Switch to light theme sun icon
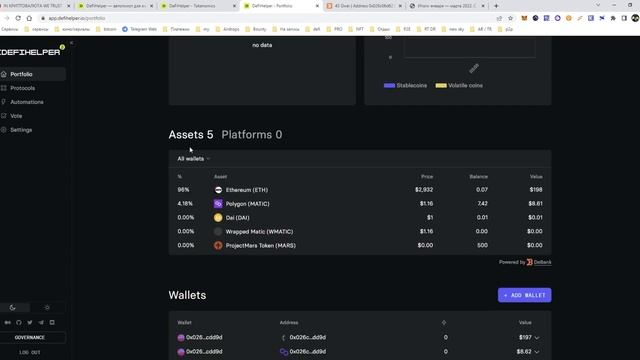 pyautogui.click(x=47, y=308)
